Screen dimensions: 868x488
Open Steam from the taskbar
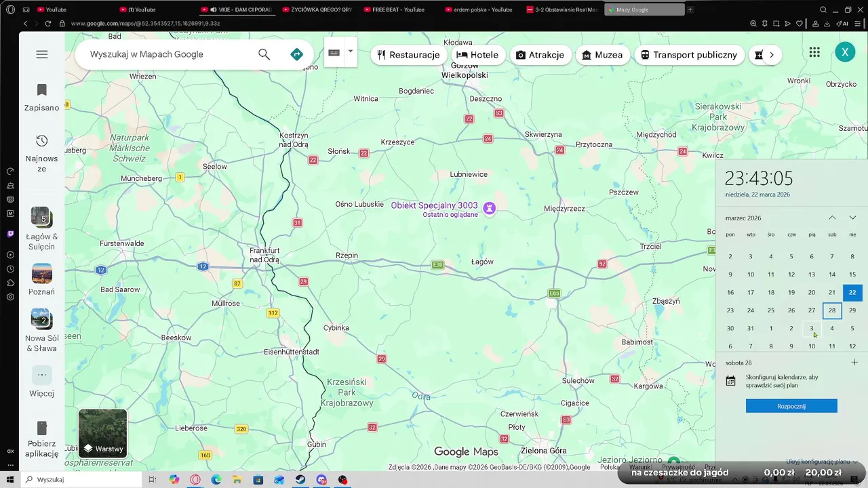[300, 480]
